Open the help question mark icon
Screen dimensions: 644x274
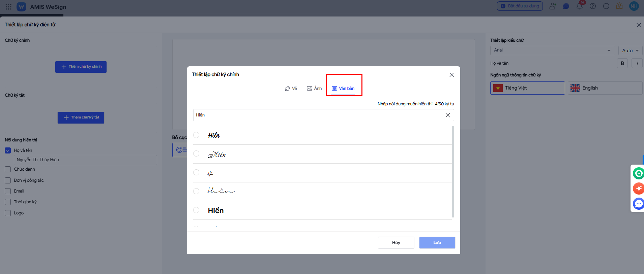(x=593, y=6)
